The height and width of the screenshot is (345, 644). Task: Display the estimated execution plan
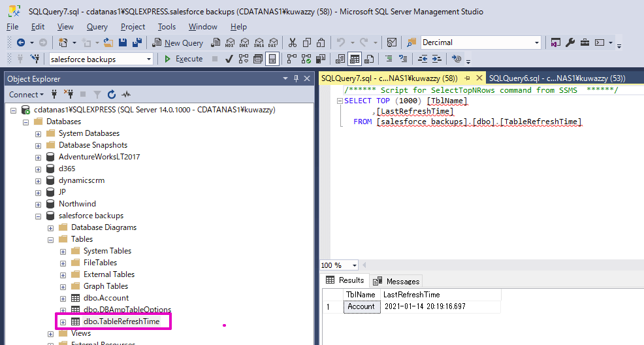point(244,59)
